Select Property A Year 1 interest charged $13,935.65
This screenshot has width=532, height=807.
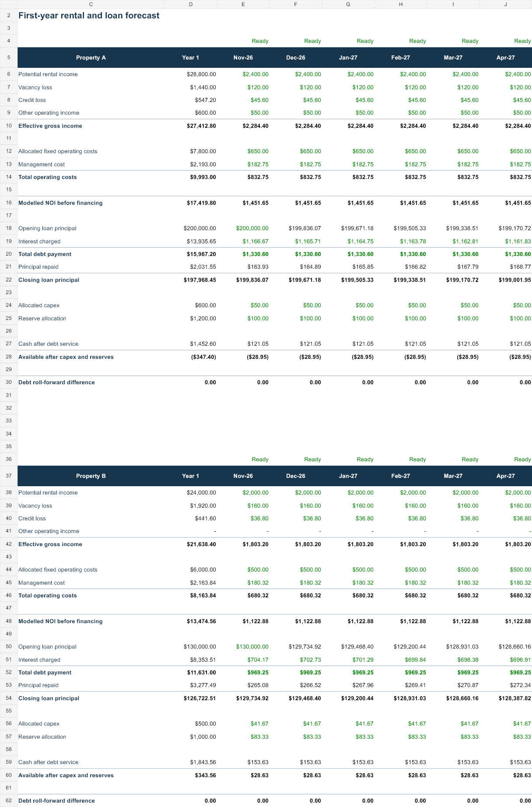(201, 242)
